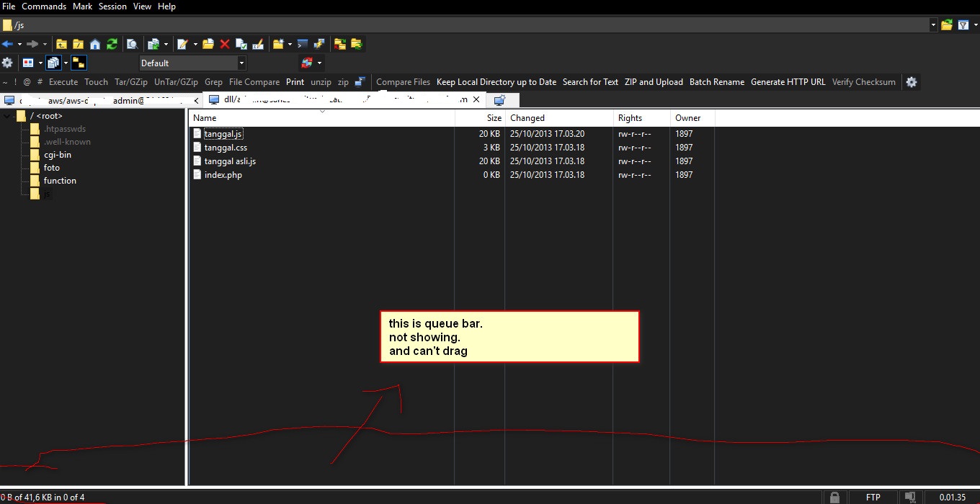The image size is (980, 504).
Task: Click the Batch Rename command
Action: pyautogui.click(x=716, y=82)
